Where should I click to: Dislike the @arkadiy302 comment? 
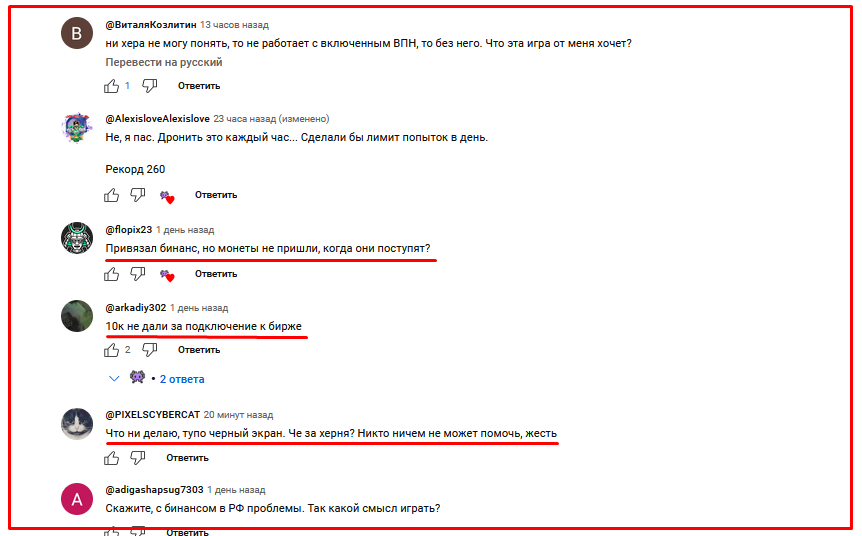click(x=150, y=350)
